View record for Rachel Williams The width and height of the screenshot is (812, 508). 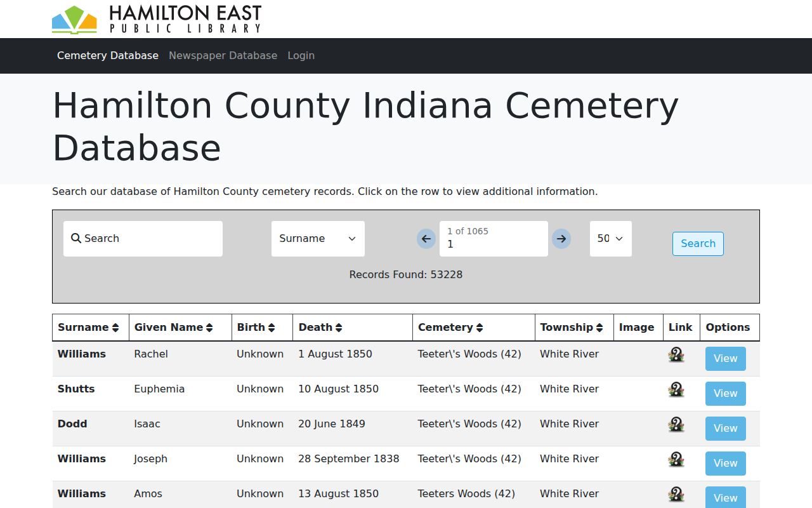coord(725,359)
